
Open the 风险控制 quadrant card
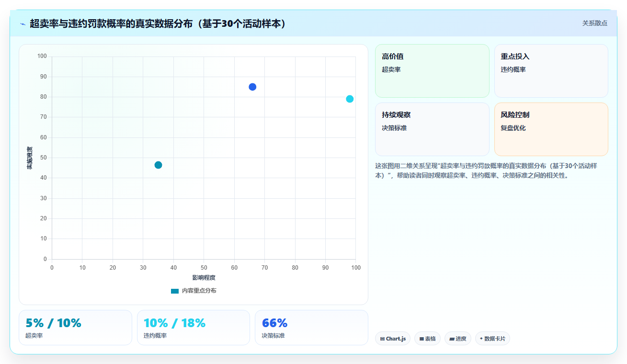click(551, 129)
